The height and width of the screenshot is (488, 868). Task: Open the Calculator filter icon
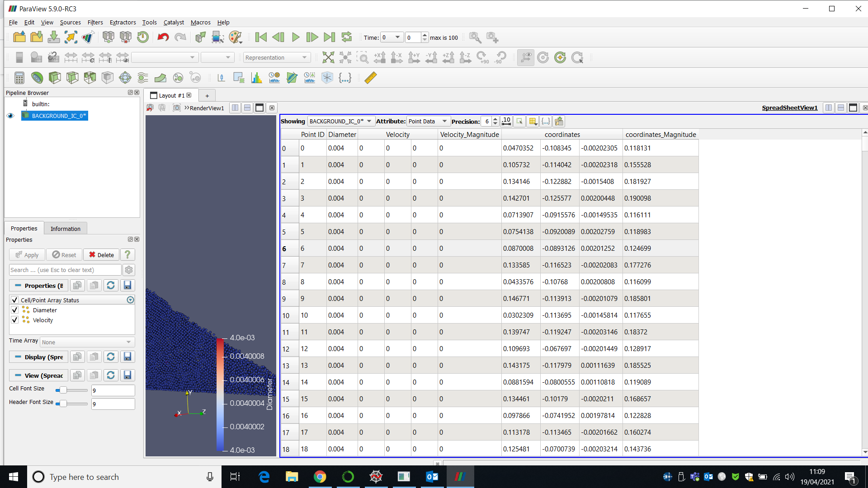tap(19, 78)
